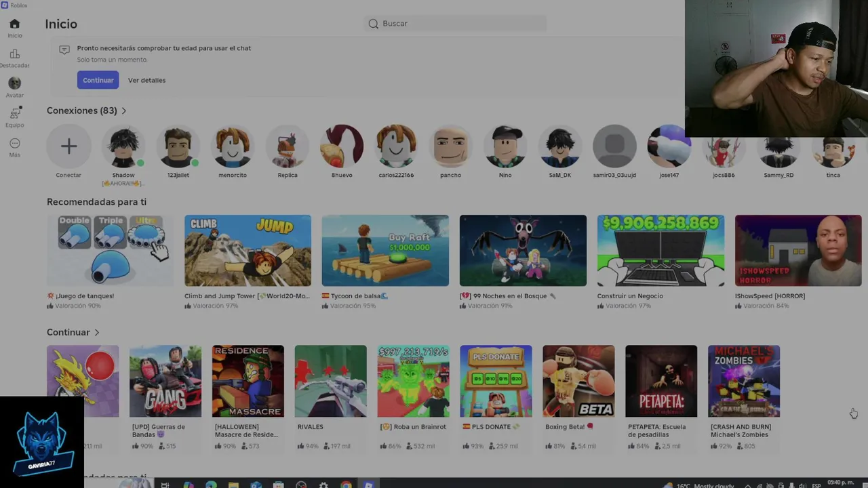Open jose147's connection avatar
This screenshot has width=868, height=488.
(669, 146)
